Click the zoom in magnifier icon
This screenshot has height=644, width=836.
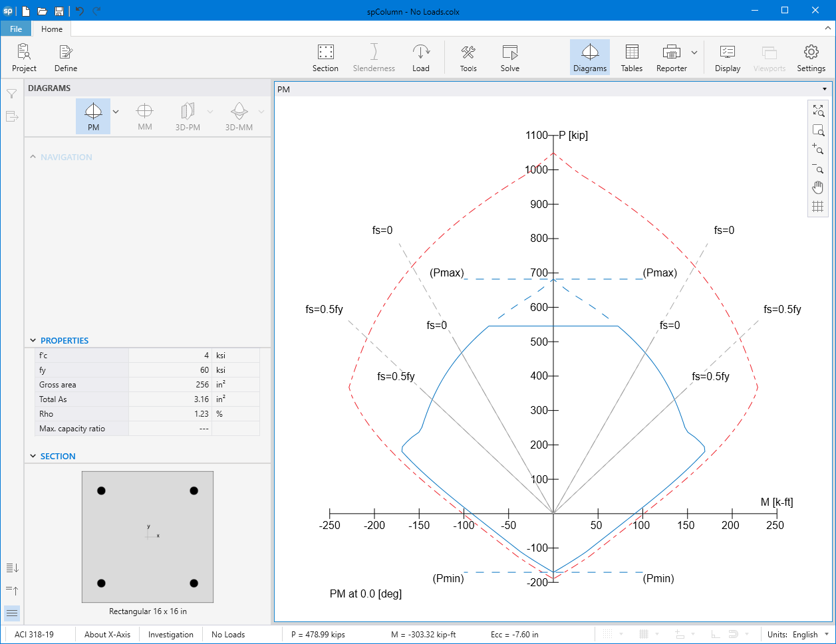(818, 150)
